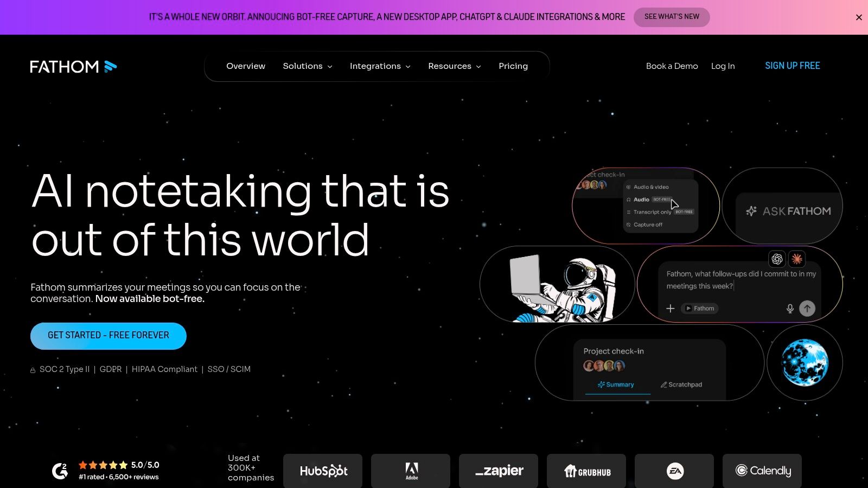The width and height of the screenshot is (868, 488).
Task: Choose Capture off in capture menu
Action: 644,224
